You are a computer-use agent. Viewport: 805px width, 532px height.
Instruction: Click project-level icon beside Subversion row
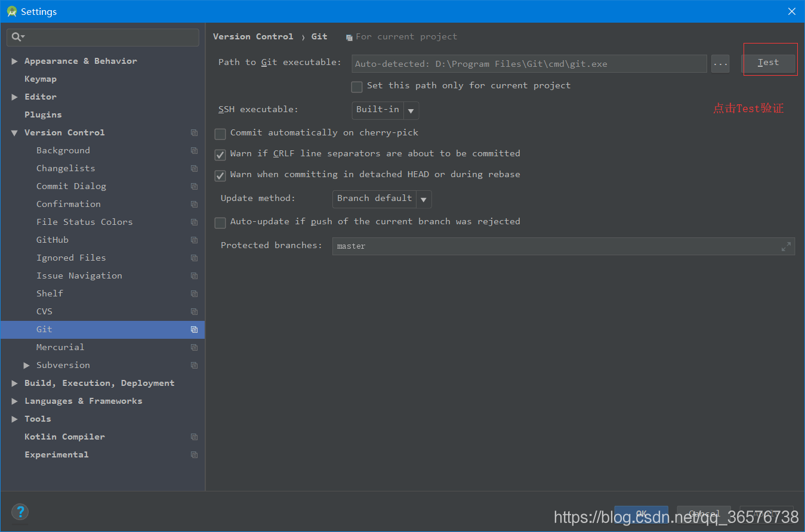pos(194,365)
